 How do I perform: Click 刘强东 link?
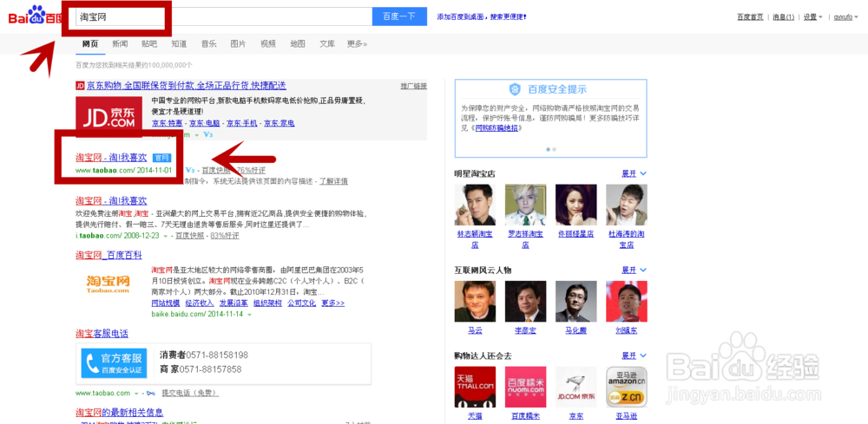627,330
